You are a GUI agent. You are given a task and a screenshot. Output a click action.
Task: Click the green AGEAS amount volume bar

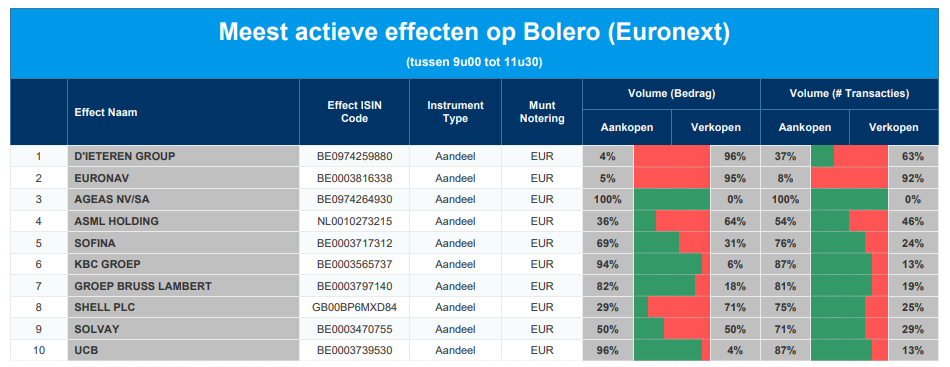671,199
